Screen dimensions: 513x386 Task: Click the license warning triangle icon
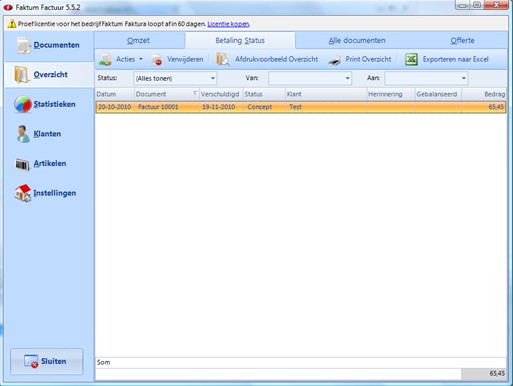12,24
